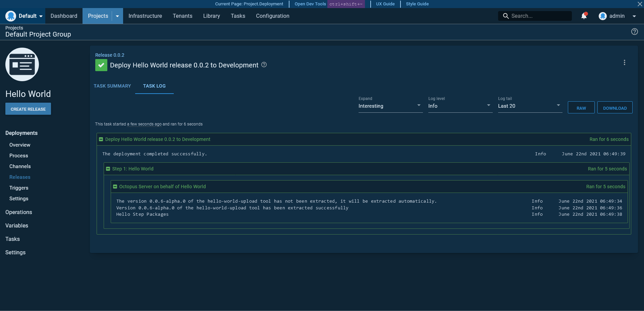The width and height of the screenshot is (644, 311).
Task: Open the Configuration menu
Action: coord(273,16)
